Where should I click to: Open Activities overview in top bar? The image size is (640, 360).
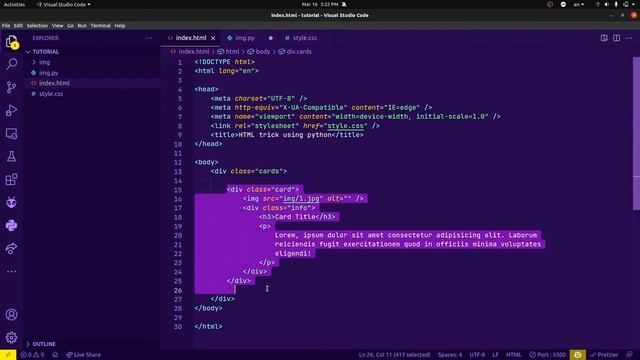click(x=14, y=4)
